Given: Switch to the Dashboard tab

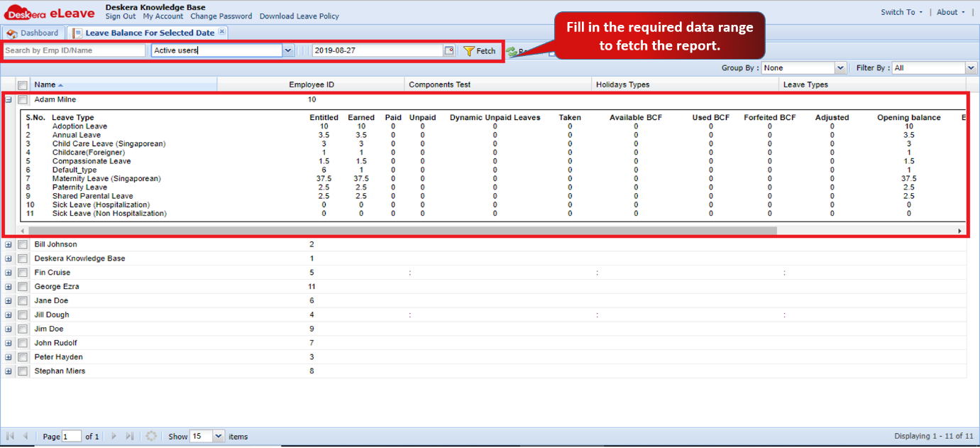Looking at the screenshot, I should 33,33.
